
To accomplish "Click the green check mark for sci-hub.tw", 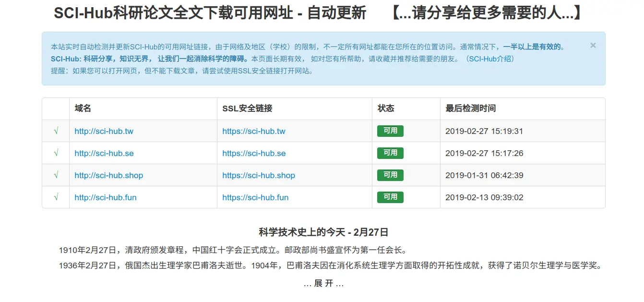I will (56, 131).
